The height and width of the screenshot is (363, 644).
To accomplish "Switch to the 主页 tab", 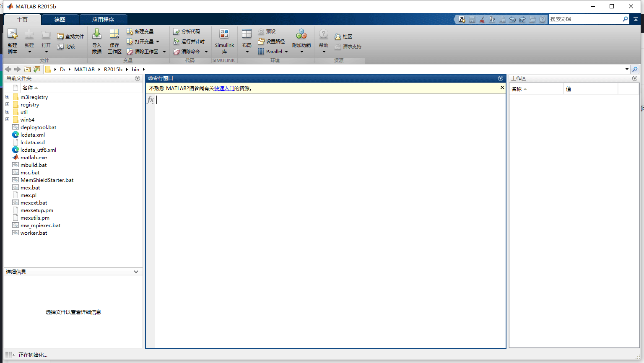I will (23, 20).
